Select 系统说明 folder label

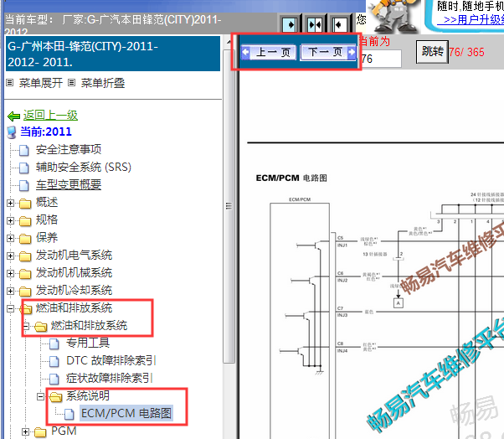click(88, 395)
